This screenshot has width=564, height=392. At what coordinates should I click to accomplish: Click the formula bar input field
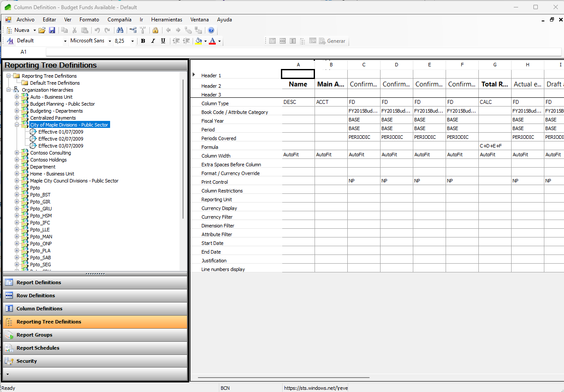[304, 52]
